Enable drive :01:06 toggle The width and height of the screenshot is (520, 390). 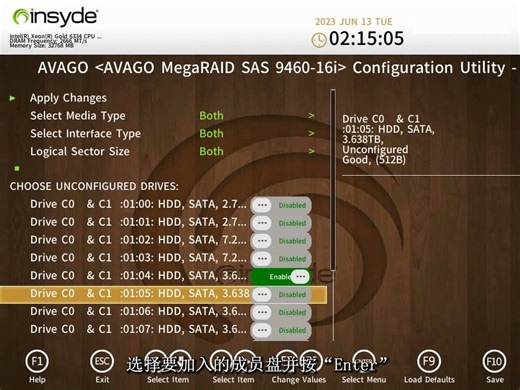pos(281,312)
